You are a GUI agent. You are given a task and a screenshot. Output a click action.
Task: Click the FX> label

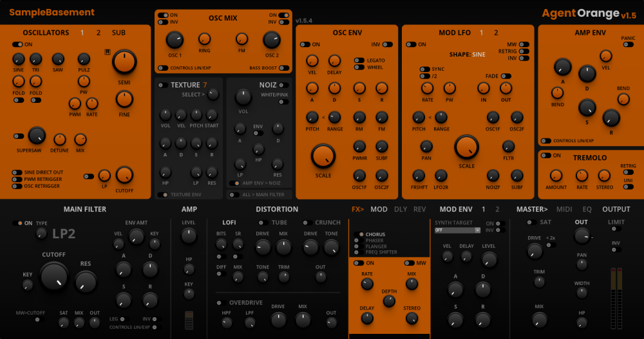[357, 209]
